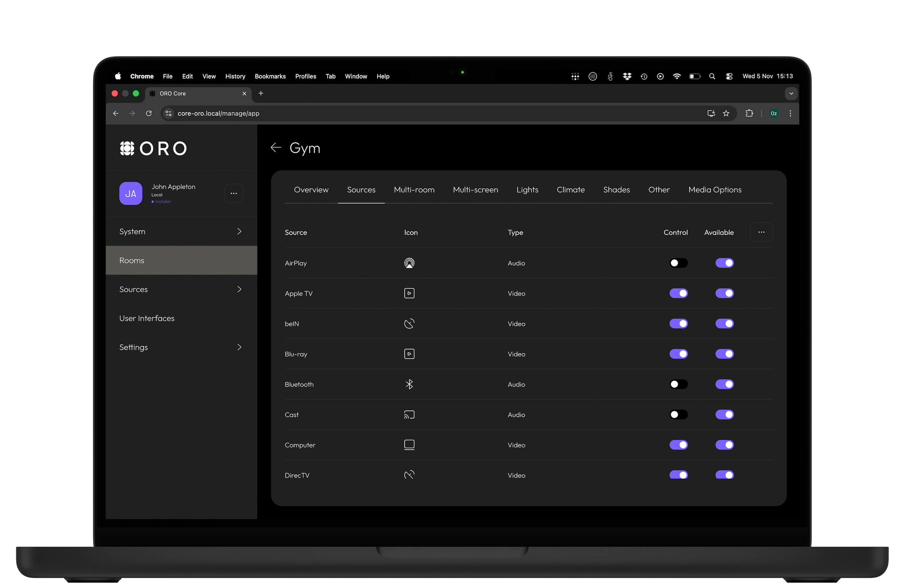Click the Apple TV play icon
This screenshot has height=588, width=905.
tap(409, 293)
